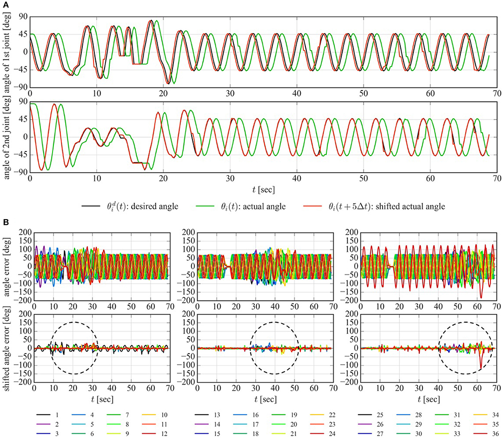Click legend entry number 15
Image resolution: width=504 pixels, height=438 pixels.
pyautogui.click(x=217, y=433)
